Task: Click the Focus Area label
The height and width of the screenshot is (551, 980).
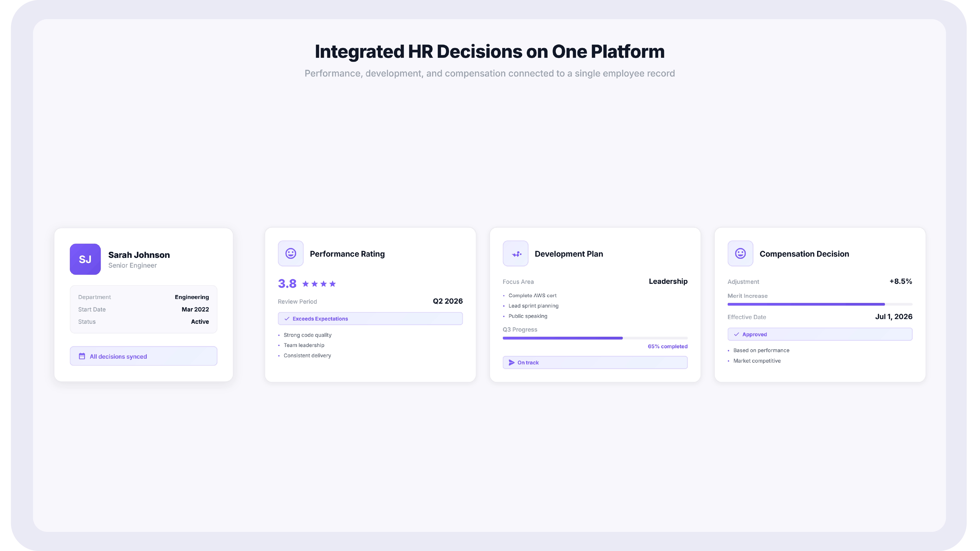Action: pyautogui.click(x=518, y=282)
